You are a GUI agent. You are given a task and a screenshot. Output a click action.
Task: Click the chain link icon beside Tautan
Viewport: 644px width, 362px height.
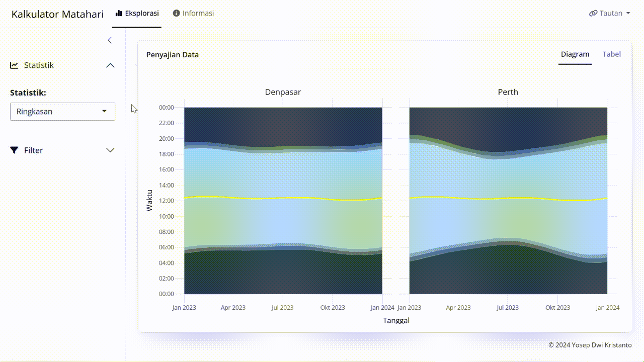[x=593, y=14]
